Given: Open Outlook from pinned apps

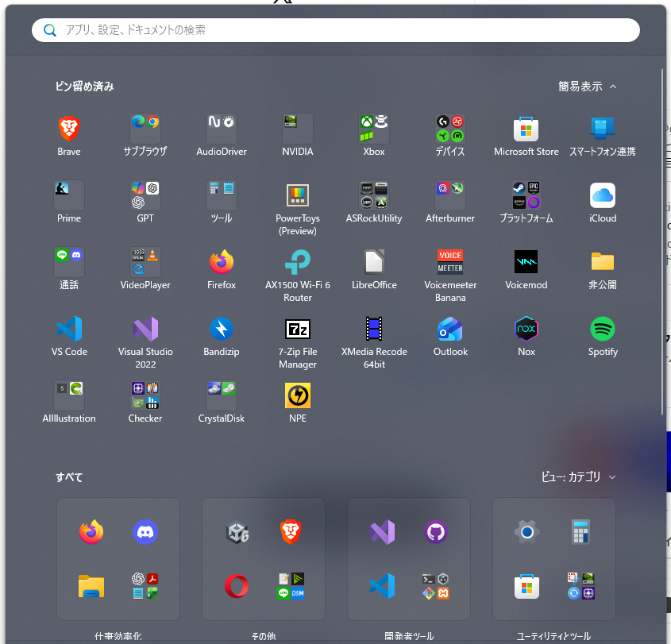Looking at the screenshot, I should pos(450,329).
